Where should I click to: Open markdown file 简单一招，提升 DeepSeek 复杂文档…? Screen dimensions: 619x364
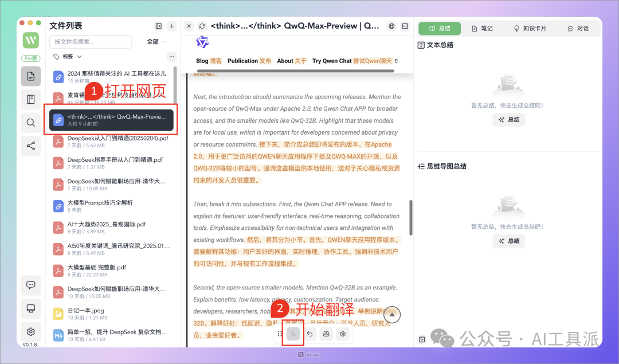click(x=112, y=335)
